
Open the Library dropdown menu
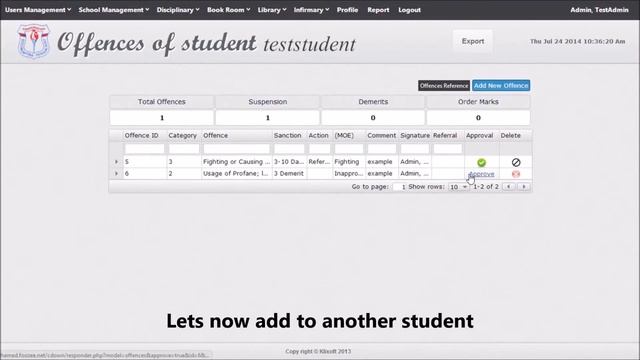tap(272, 10)
